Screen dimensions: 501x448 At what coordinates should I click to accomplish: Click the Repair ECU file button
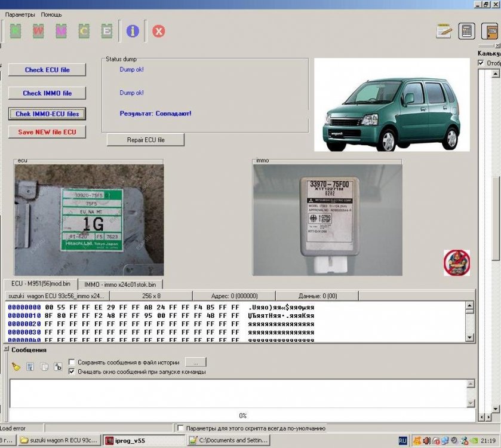(x=146, y=140)
